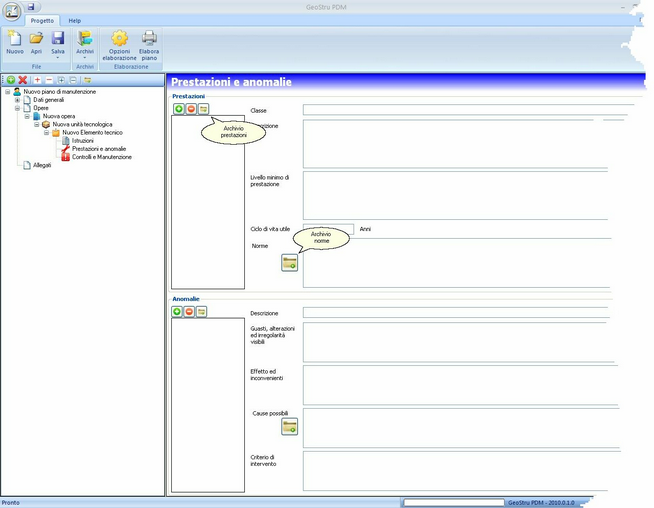Collapse the Nuovo piano di manutenzione node
Viewport: 654px width, 508px height.
click(8, 92)
